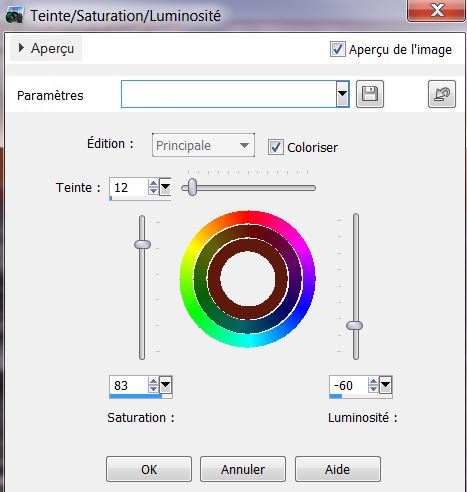Image resolution: width=467 pixels, height=492 pixels.
Task: Increase the Teinte value with the up arrow
Action: point(153,184)
